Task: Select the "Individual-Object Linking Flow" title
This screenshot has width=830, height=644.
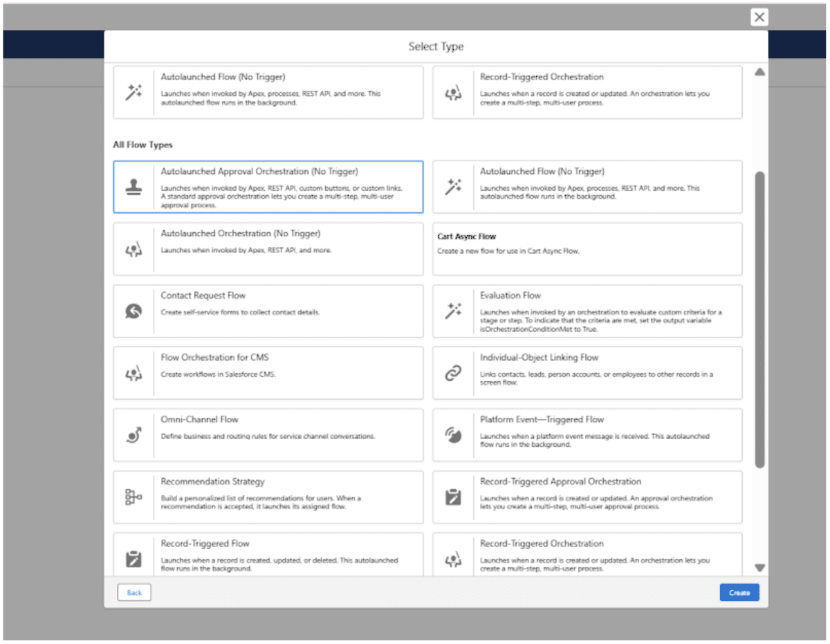Action: [539, 358]
